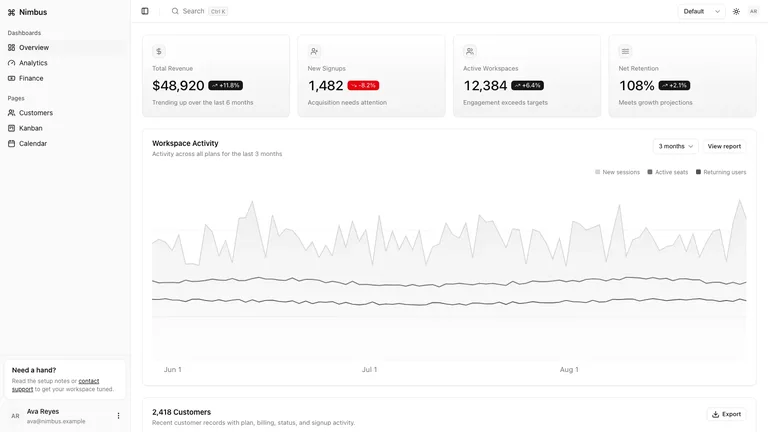Toggle Returning users legend series
The image size is (768, 432).
tap(721, 172)
